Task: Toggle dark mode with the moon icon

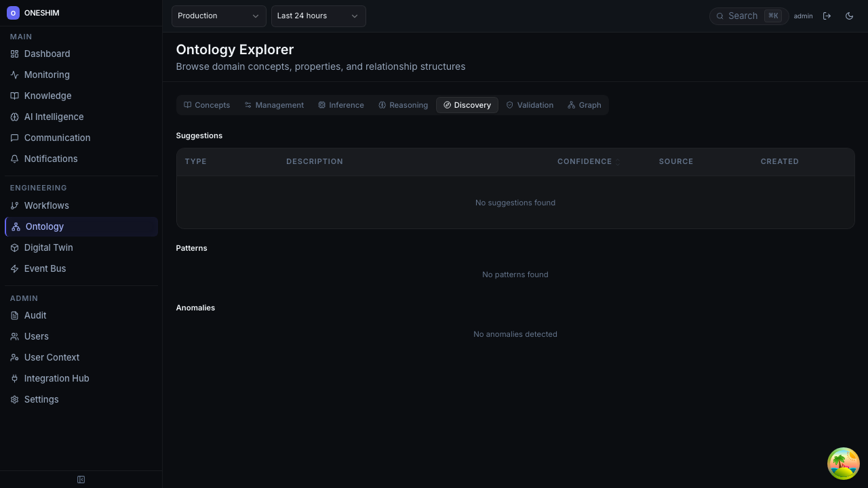Action: pos(849,16)
